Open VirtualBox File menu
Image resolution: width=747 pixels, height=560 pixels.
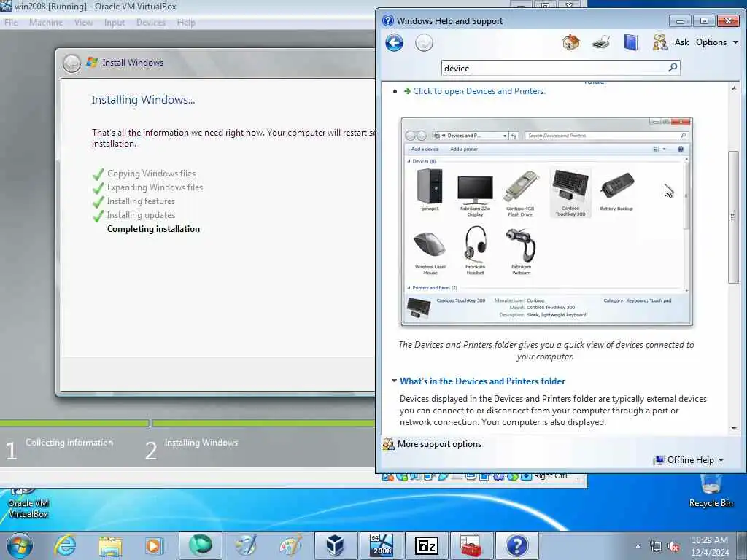point(11,23)
